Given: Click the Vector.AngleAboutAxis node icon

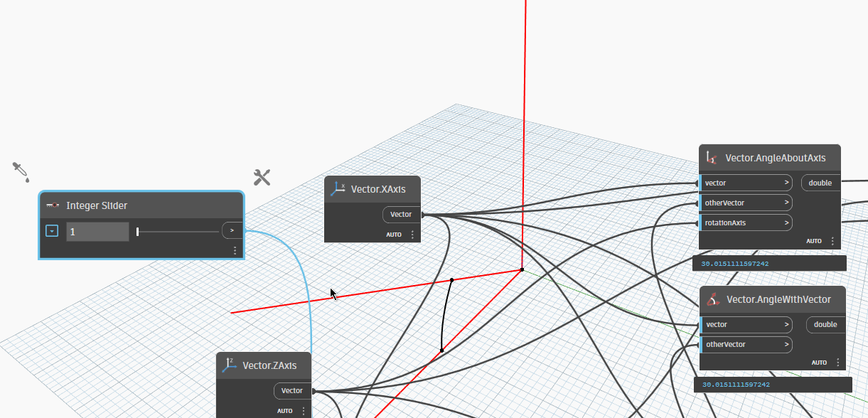Looking at the screenshot, I should click(712, 158).
